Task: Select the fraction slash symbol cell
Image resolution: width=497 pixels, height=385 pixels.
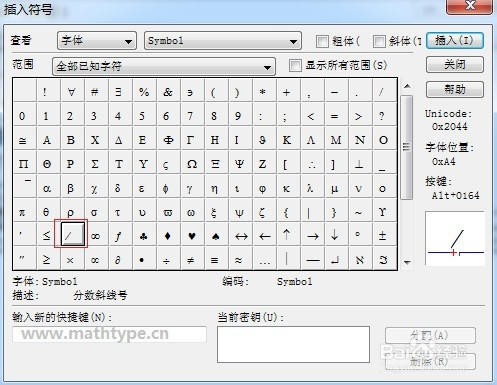Action: pyautogui.click(x=73, y=234)
